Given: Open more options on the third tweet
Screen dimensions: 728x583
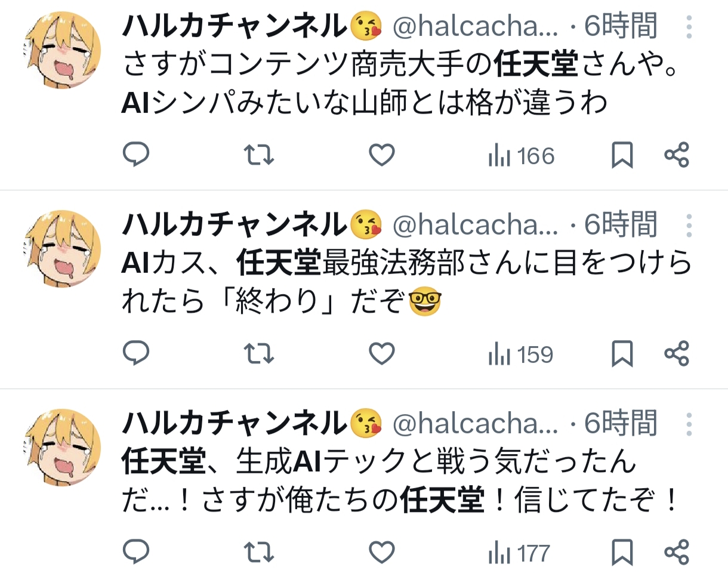Looking at the screenshot, I should [x=689, y=424].
